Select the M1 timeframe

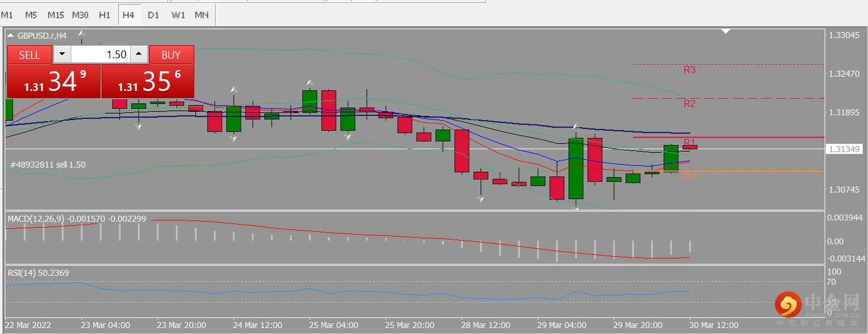(8, 15)
